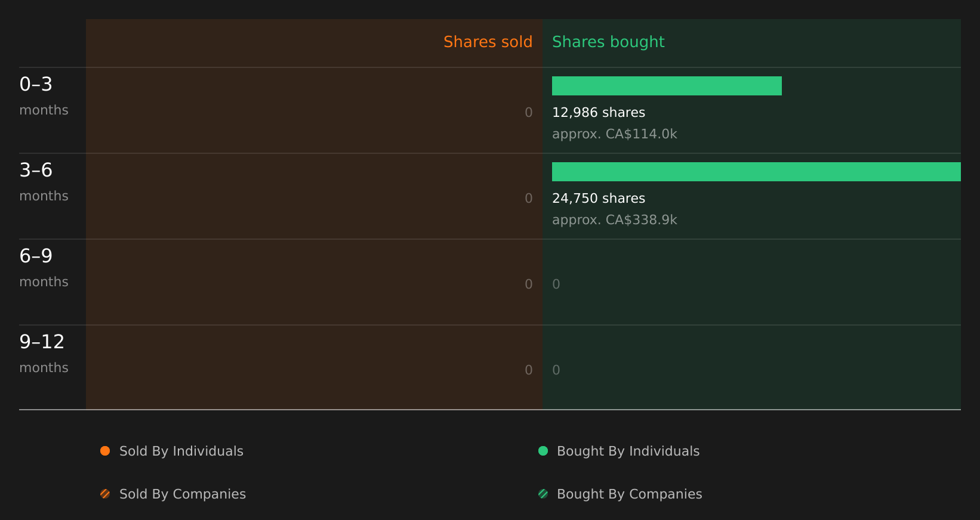Click the 0–3 months row label
The height and width of the screenshot is (520, 980).
coord(44,96)
